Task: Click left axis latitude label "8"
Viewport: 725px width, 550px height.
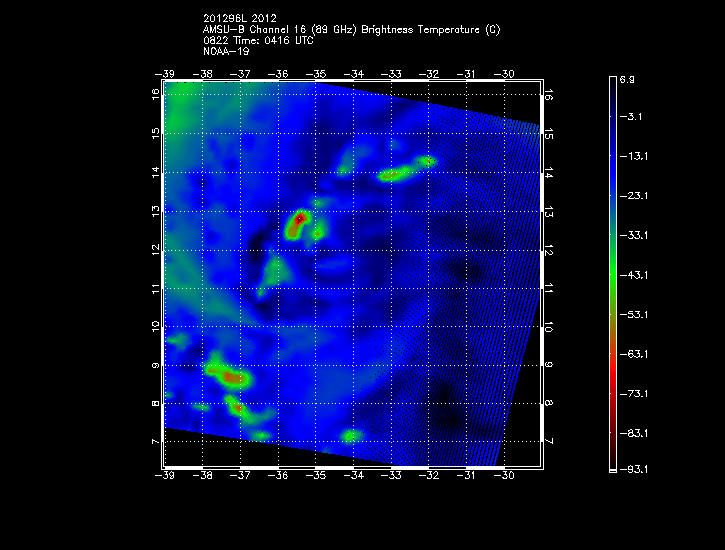Action: click(x=155, y=403)
